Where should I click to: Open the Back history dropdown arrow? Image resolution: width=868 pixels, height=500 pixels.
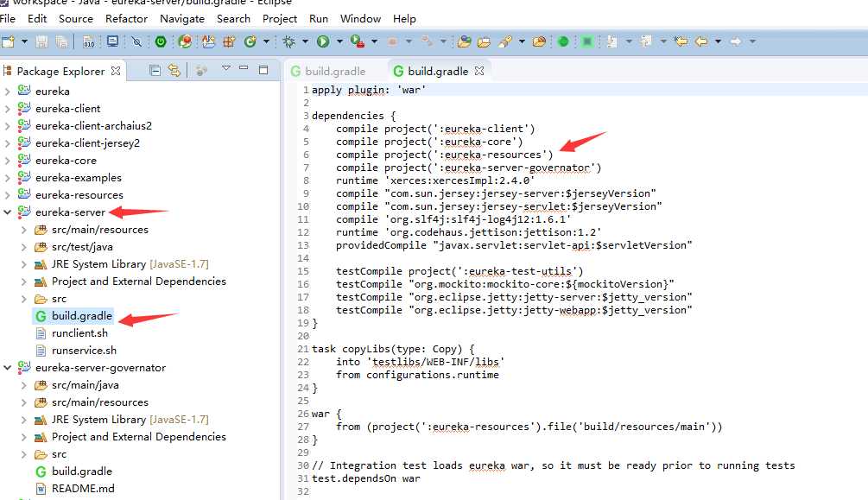tap(718, 41)
